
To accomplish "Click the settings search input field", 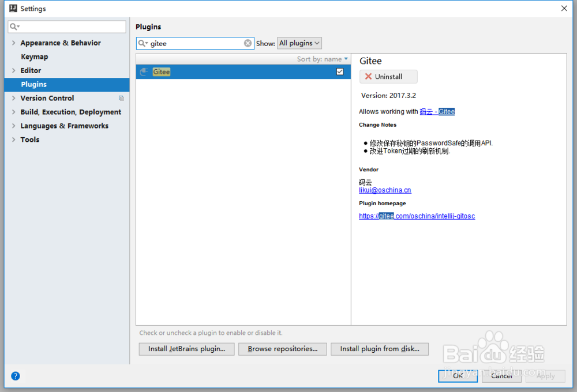I will coord(67,27).
